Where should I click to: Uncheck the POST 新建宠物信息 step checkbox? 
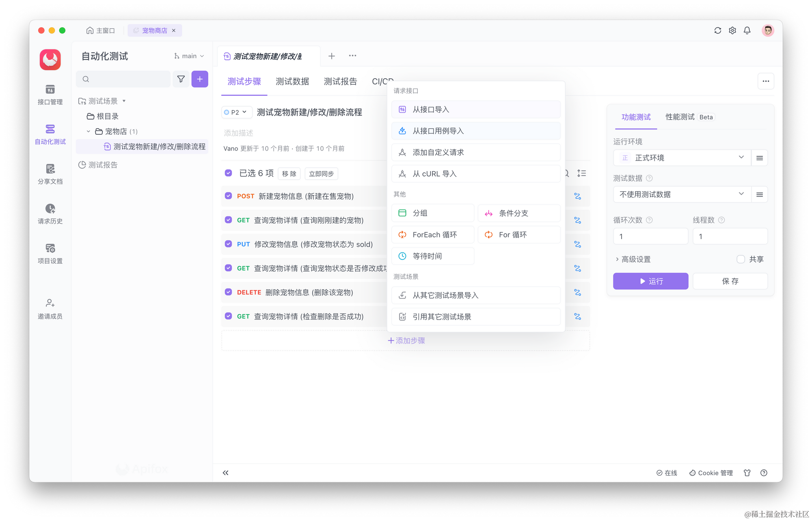(228, 196)
